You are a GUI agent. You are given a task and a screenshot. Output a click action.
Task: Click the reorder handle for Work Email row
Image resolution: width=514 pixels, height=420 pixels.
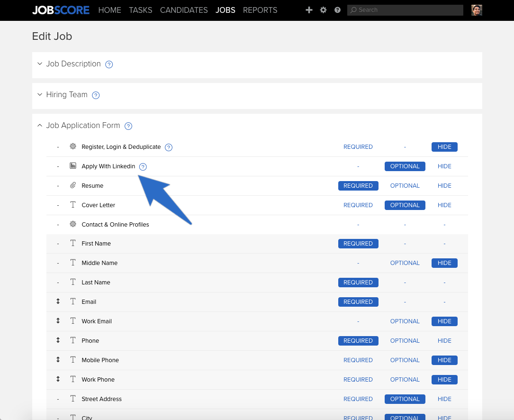(58, 320)
